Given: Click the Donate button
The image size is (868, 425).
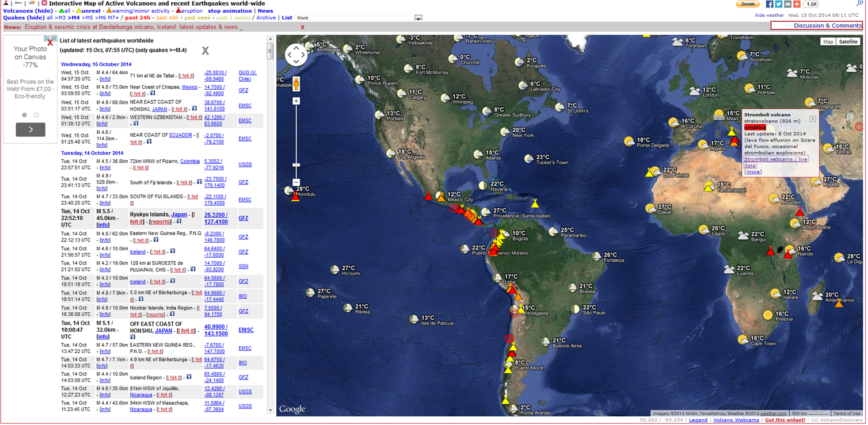Looking at the screenshot, I should pyautogui.click(x=748, y=4).
